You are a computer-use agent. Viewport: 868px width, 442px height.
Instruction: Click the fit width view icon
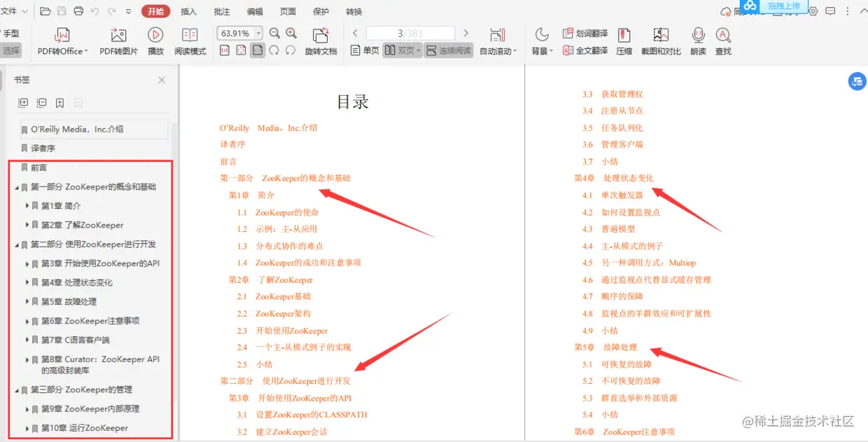coord(241,50)
